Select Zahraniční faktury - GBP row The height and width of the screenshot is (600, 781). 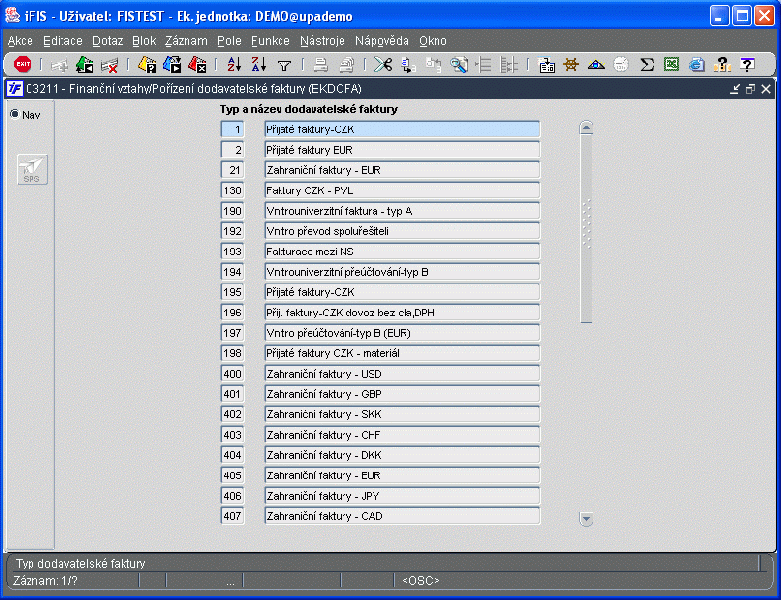tap(402, 394)
